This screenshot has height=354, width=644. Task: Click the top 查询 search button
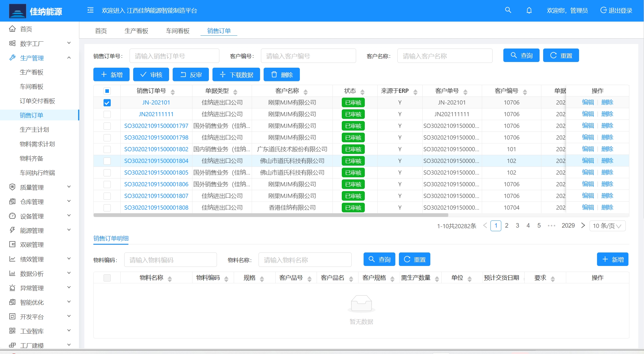tap(521, 55)
